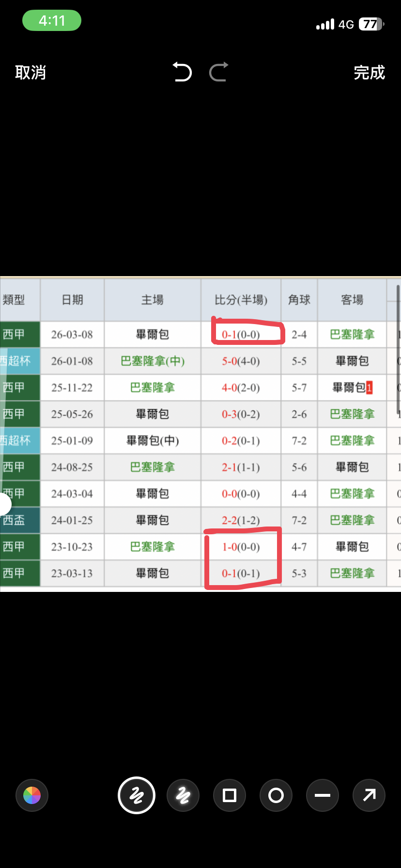Viewport: 401px width, 868px height.
Task: Click date cell 25-01-09
Action: click(72, 441)
